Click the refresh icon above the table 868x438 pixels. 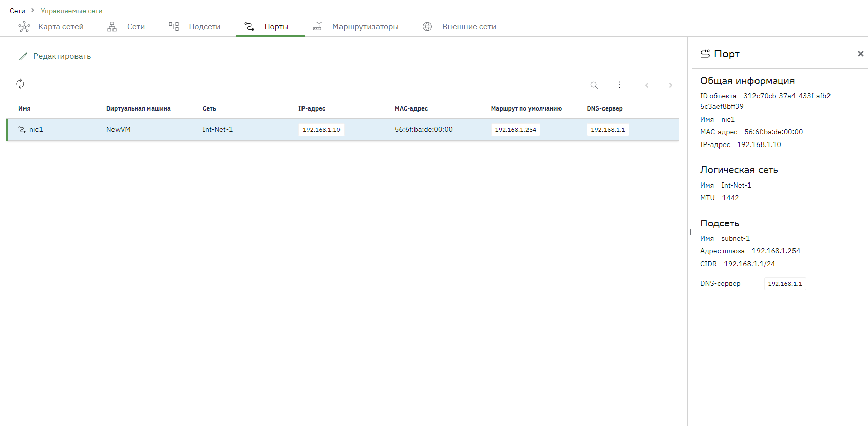(20, 84)
